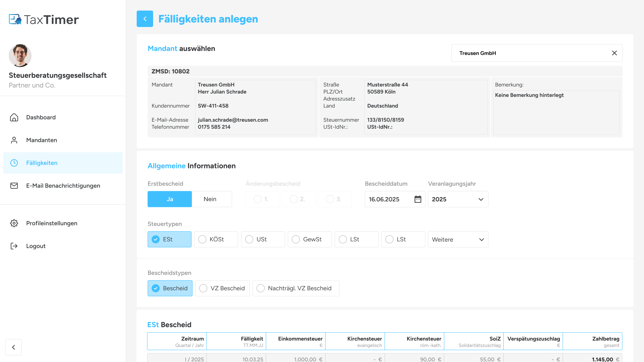The width and height of the screenshot is (644, 362).
Task: Click the Profileinstellungen gear icon
Action: coord(14,223)
